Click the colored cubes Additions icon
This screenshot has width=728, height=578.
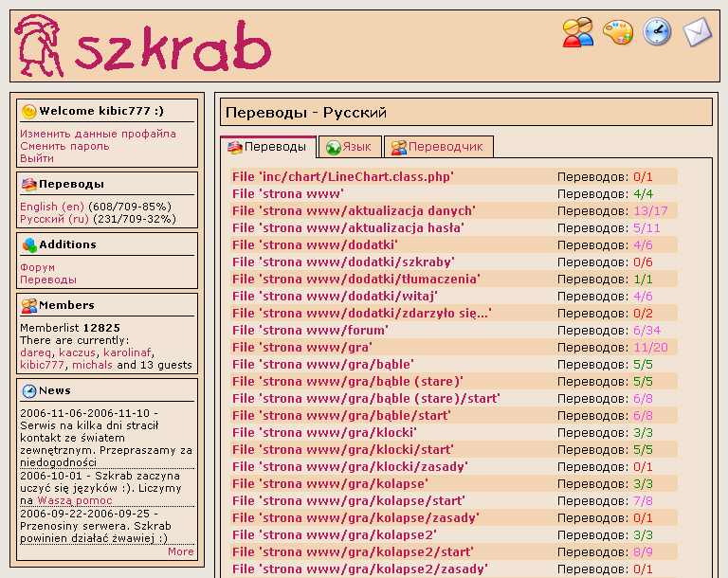(x=29, y=245)
